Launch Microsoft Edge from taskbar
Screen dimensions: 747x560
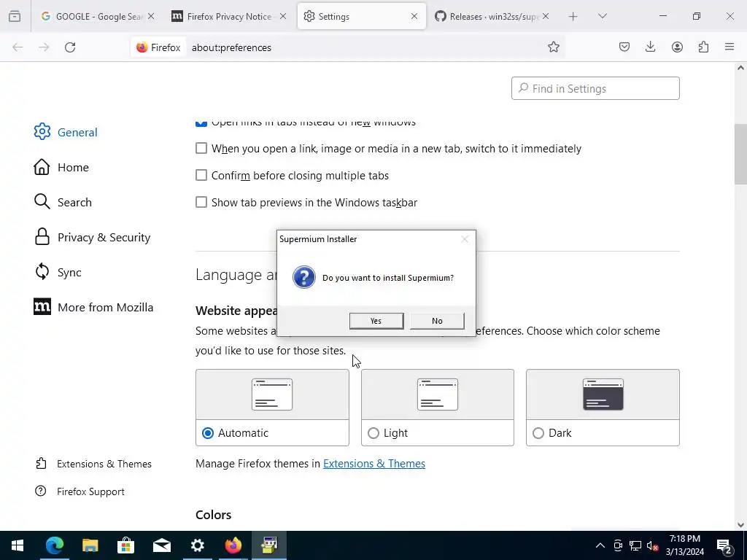(54, 545)
